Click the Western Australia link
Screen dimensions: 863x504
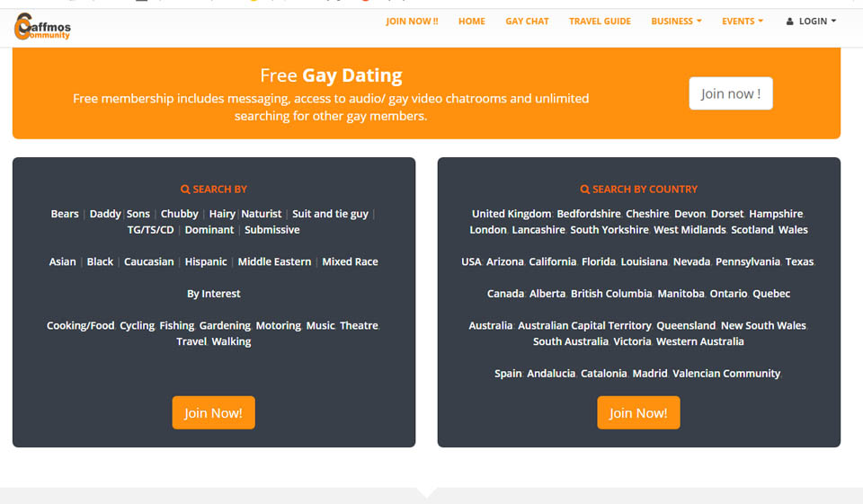(x=699, y=341)
